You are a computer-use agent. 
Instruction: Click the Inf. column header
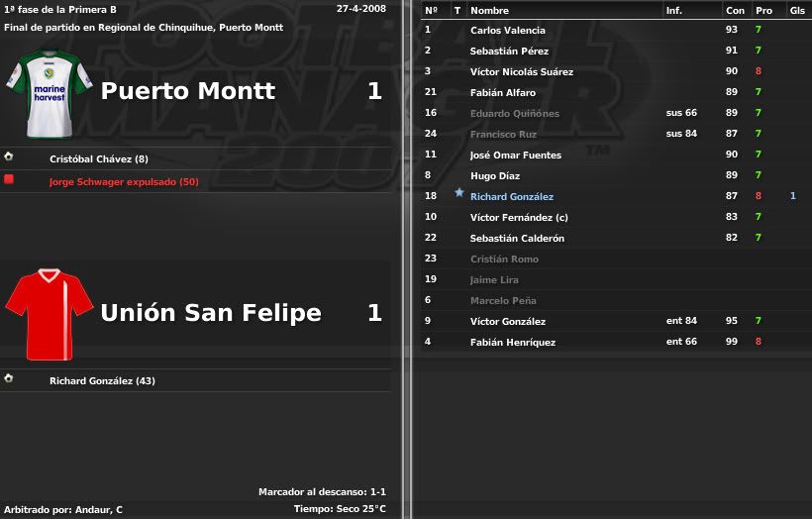[673, 10]
